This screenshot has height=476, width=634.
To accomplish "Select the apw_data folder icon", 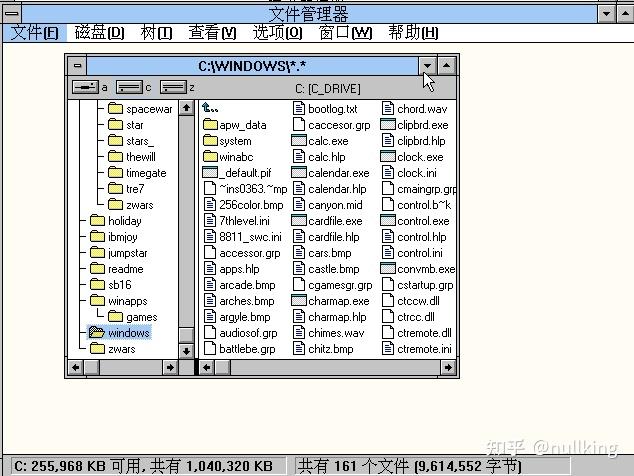I will click(x=210, y=124).
